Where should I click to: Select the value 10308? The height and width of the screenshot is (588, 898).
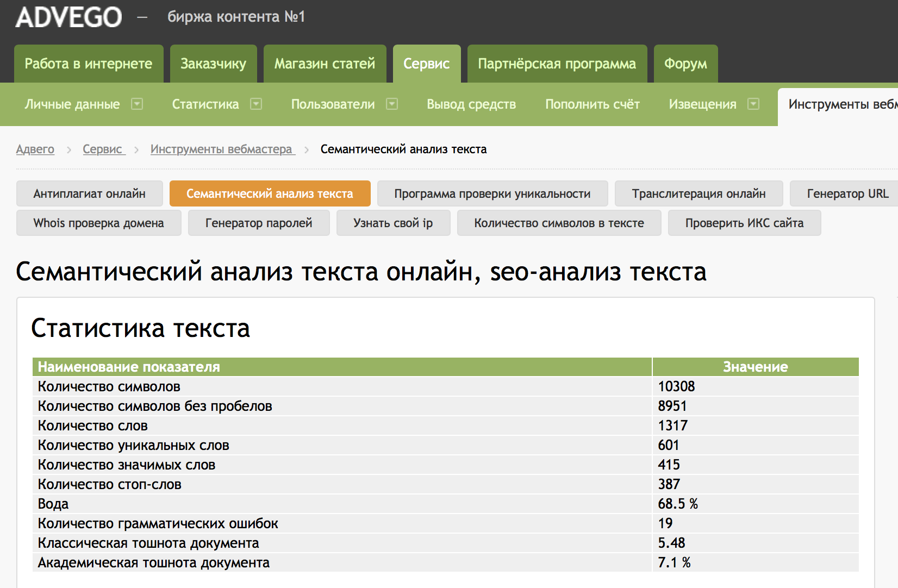(x=676, y=386)
